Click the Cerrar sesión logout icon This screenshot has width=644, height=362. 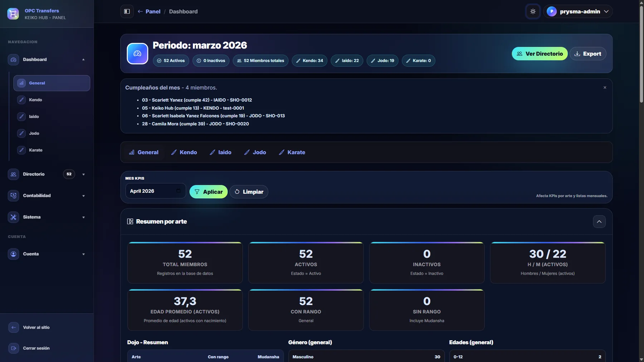[14, 348]
